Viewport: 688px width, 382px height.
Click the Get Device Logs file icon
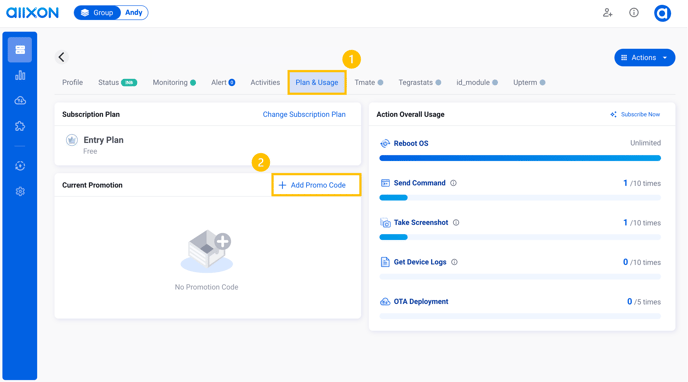(385, 262)
